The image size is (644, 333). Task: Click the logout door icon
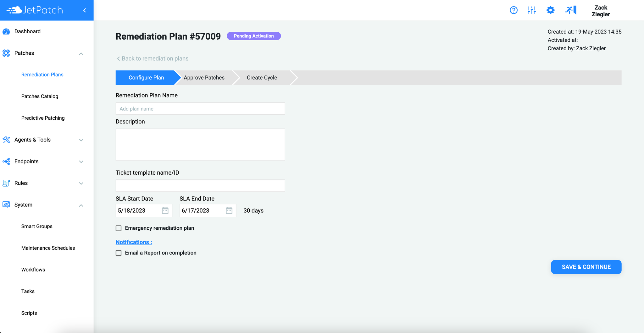570,10
